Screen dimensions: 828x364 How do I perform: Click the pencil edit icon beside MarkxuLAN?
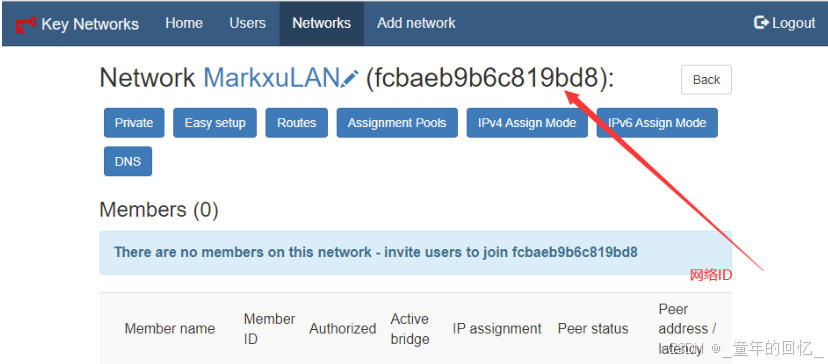[x=350, y=79]
